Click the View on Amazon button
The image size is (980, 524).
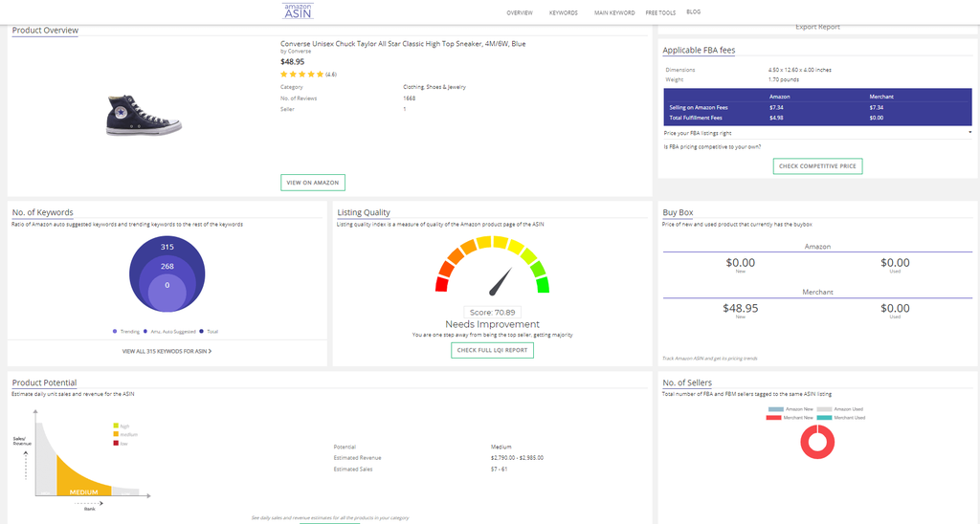point(312,183)
